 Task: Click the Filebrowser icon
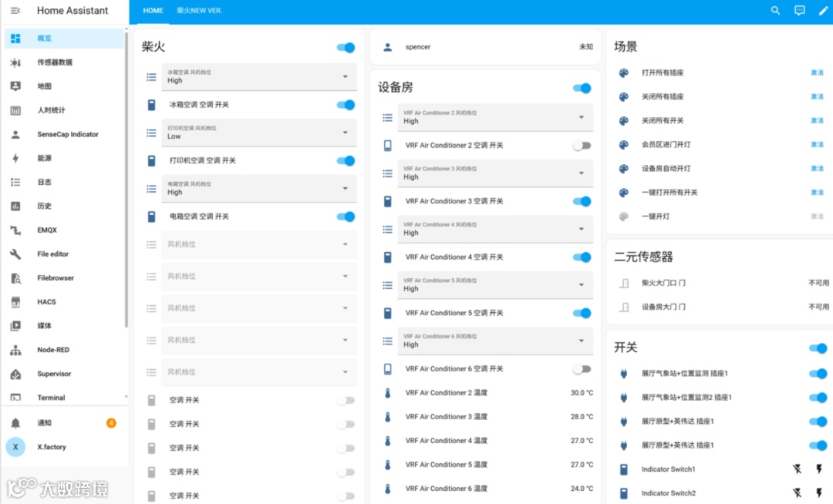point(15,278)
